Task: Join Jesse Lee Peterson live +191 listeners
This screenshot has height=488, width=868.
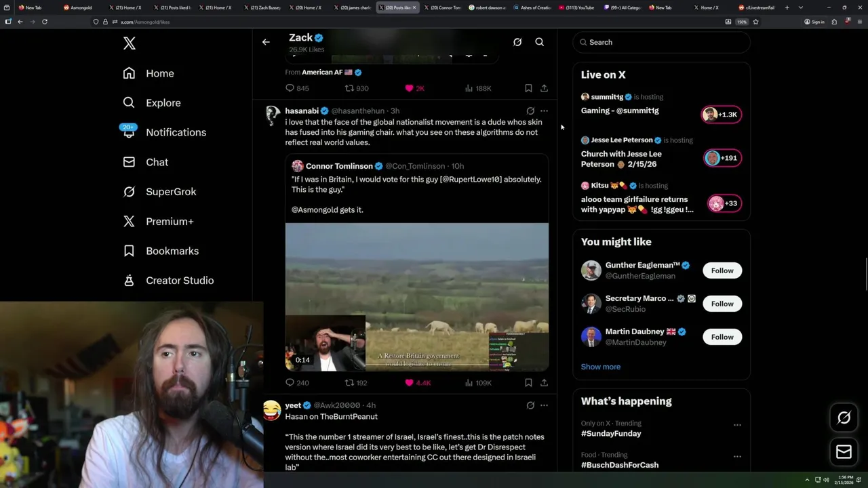Action: click(722, 158)
